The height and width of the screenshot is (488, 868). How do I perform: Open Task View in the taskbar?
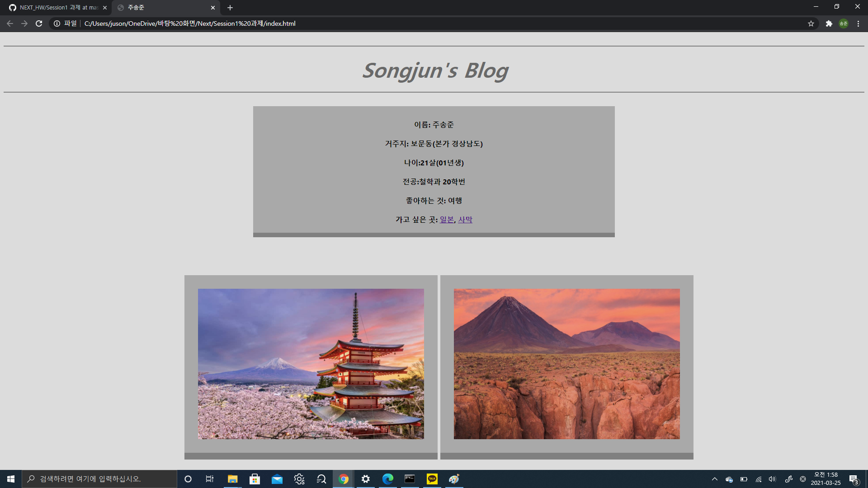(x=209, y=479)
